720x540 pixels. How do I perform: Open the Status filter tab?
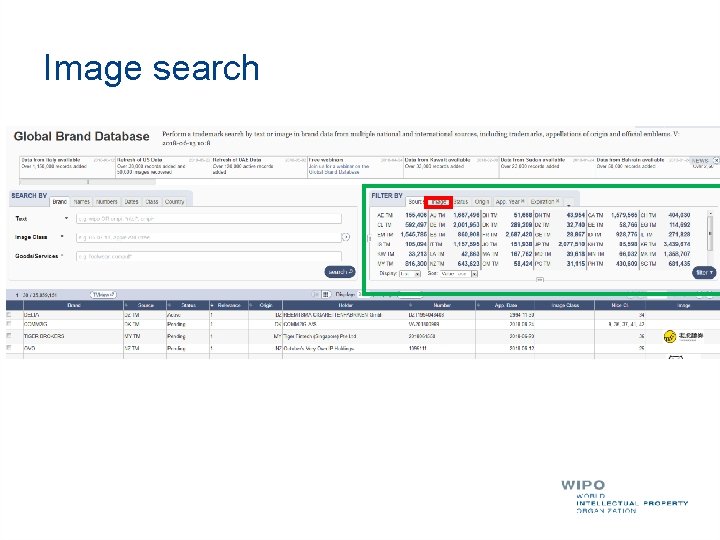(461, 202)
